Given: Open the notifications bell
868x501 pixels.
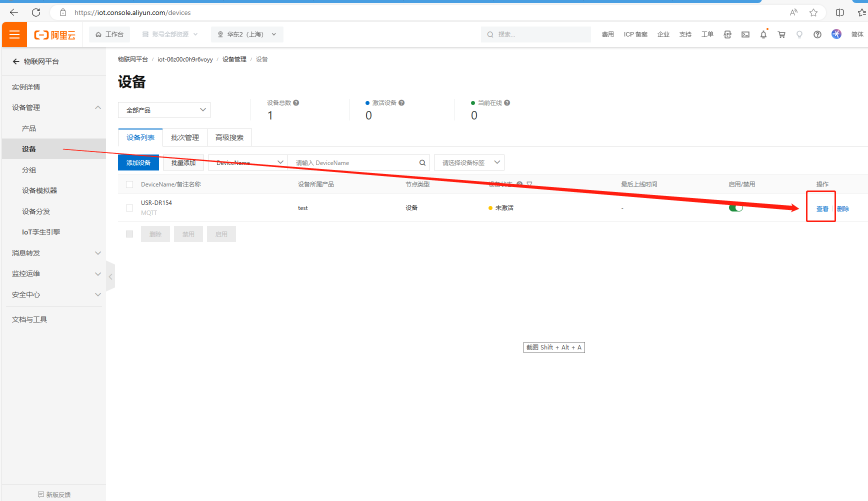Looking at the screenshot, I should 763,34.
